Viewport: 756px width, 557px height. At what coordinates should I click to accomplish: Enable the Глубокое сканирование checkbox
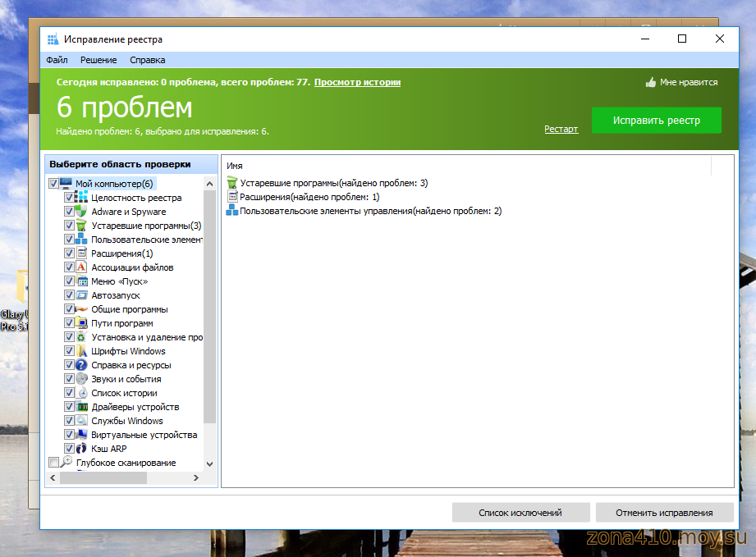(54, 463)
